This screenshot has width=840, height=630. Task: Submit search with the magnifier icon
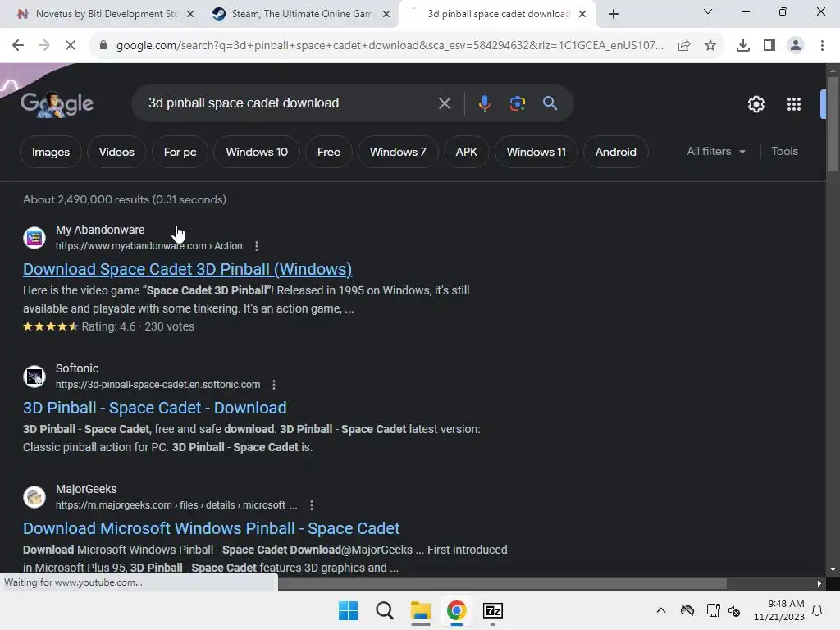click(x=550, y=103)
